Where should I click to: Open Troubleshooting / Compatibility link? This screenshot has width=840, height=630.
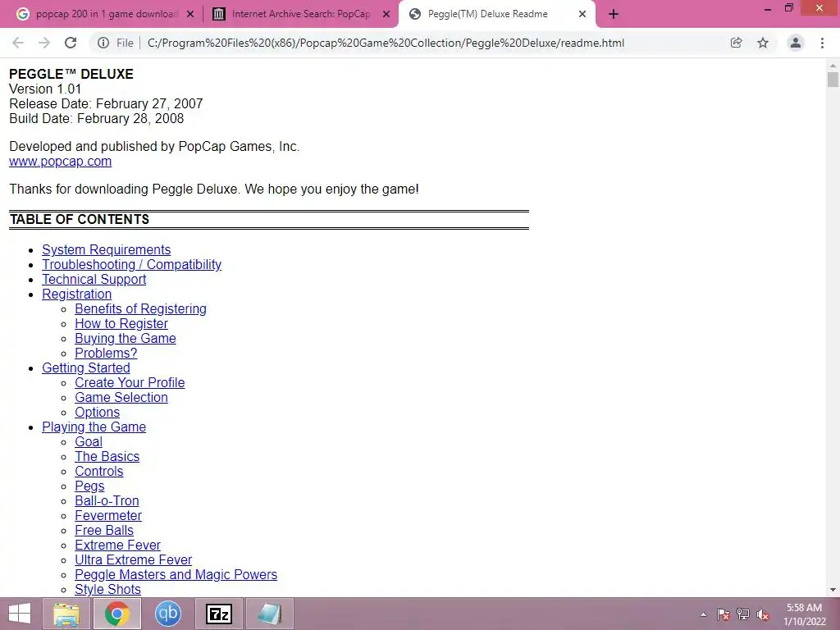tap(132, 265)
